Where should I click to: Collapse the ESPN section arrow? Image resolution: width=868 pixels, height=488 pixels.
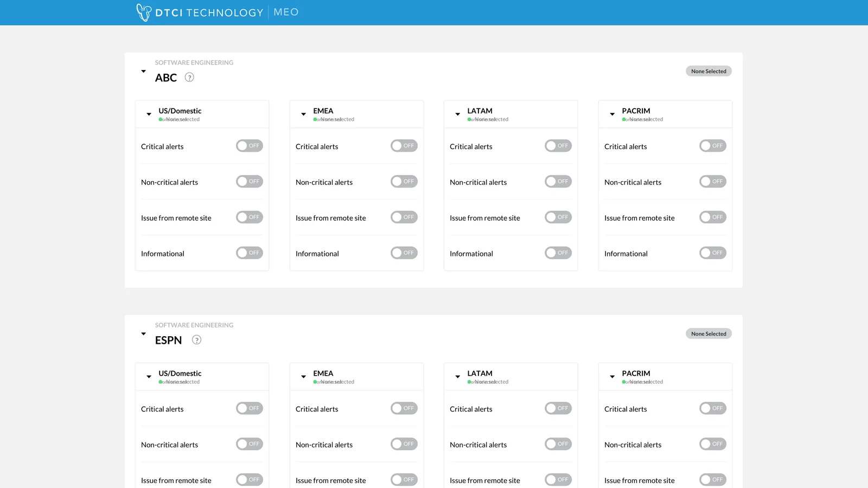pos(143,333)
